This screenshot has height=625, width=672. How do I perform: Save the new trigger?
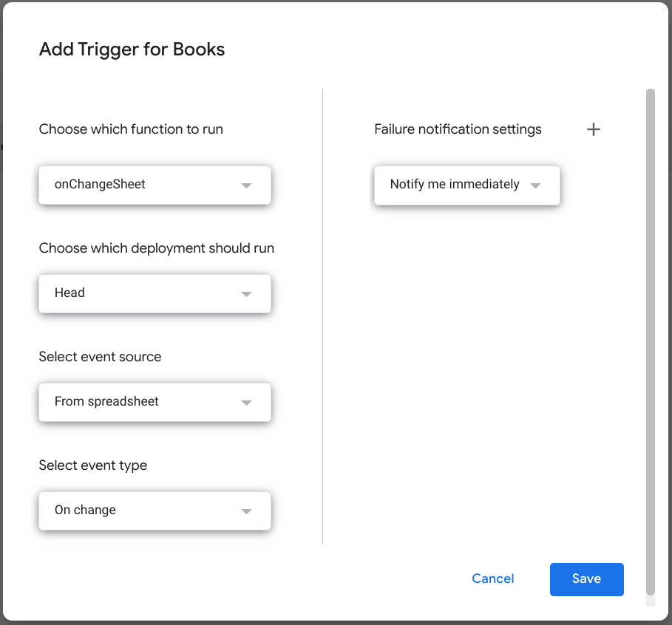586,578
